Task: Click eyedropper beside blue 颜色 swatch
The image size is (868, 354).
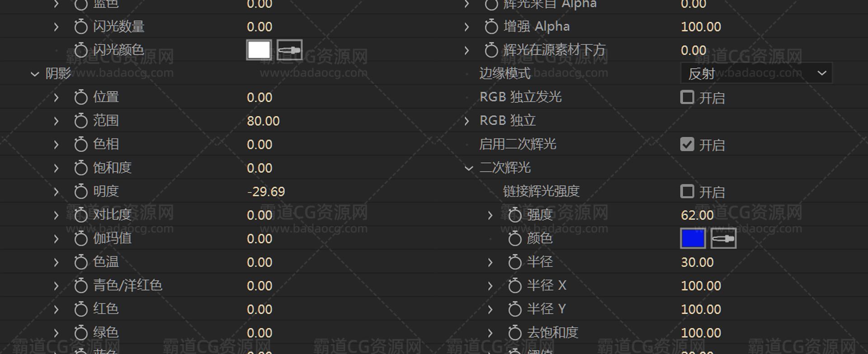Action: click(723, 238)
